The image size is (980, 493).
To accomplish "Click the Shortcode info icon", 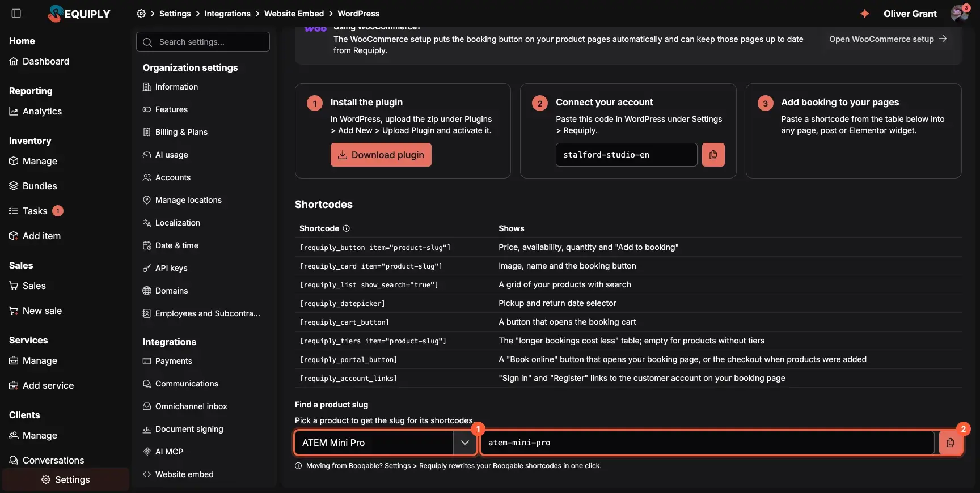I will 346,228.
